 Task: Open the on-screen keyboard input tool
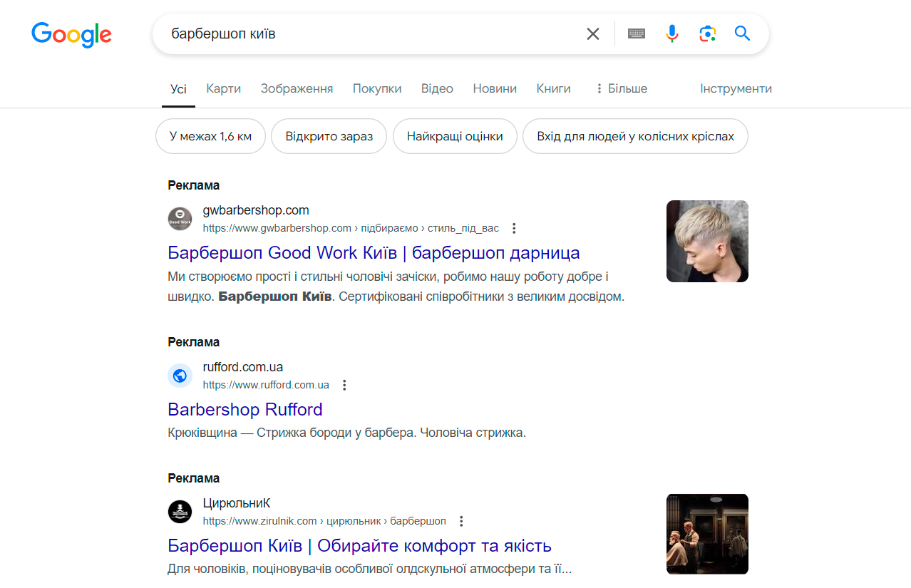637,33
